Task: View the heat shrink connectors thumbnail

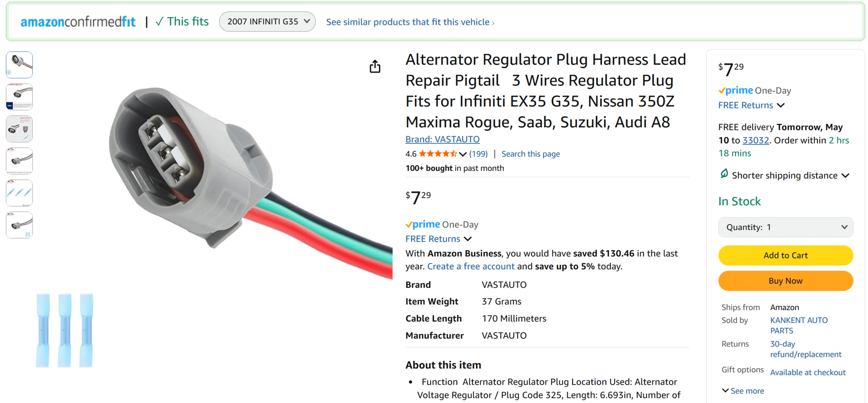Action: pyautogui.click(x=19, y=193)
